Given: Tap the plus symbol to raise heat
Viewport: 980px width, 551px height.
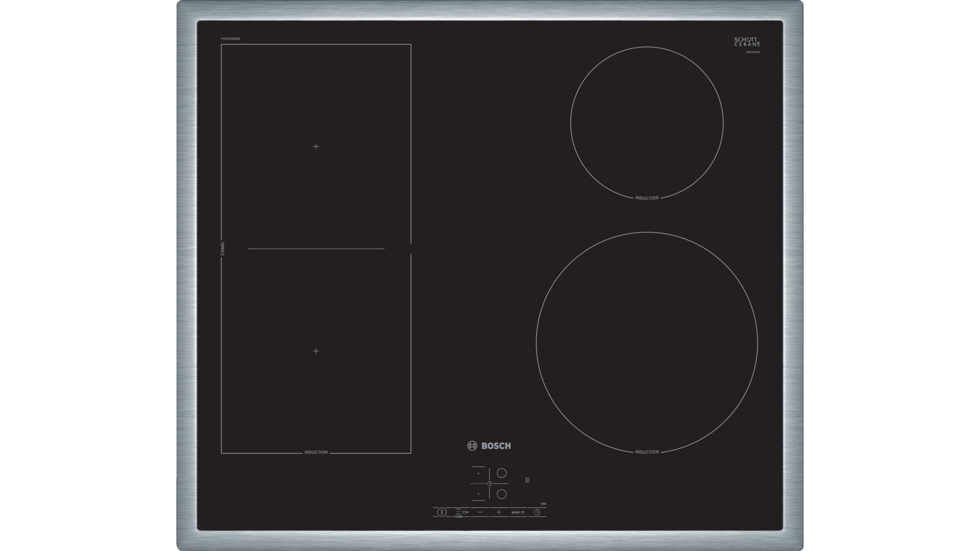Looking at the screenshot, I should point(499,512).
